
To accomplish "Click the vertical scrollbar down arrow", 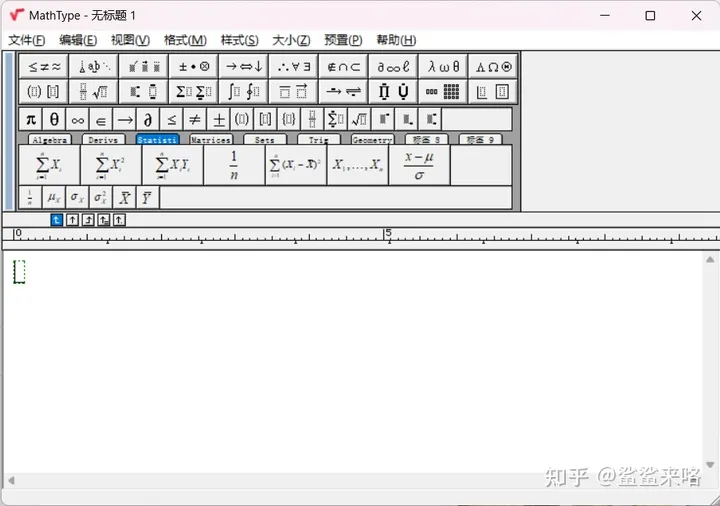I will (710, 465).
